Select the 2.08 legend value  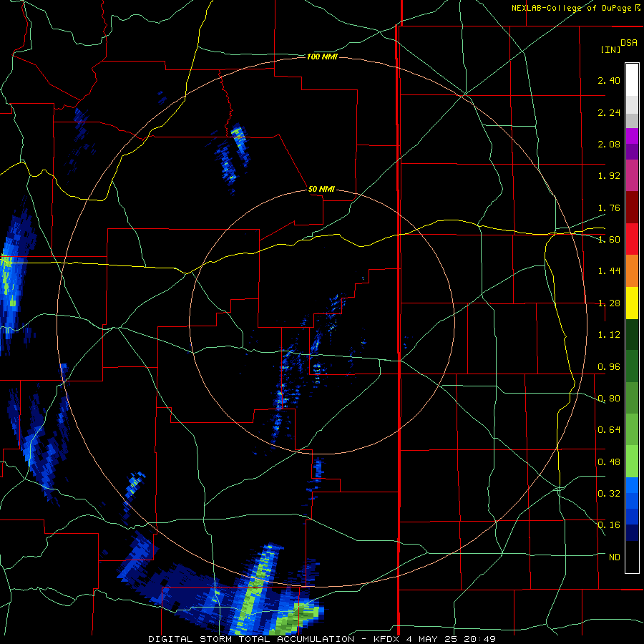click(609, 144)
